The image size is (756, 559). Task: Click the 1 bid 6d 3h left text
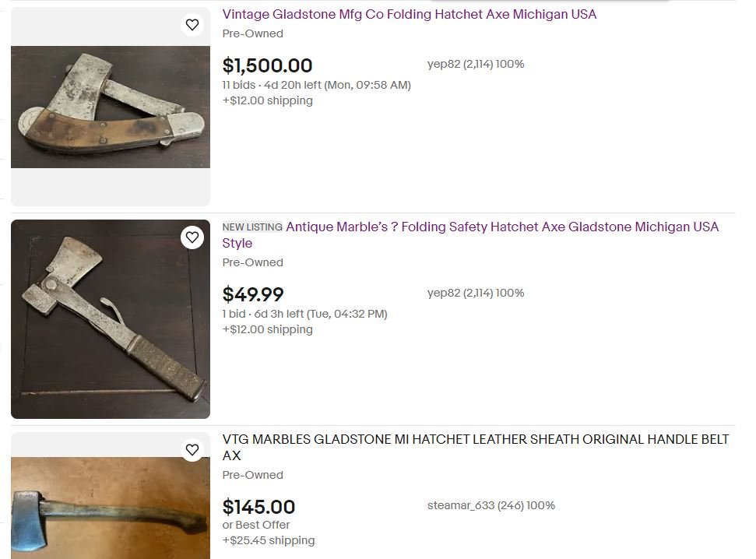(x=304, y=314)
